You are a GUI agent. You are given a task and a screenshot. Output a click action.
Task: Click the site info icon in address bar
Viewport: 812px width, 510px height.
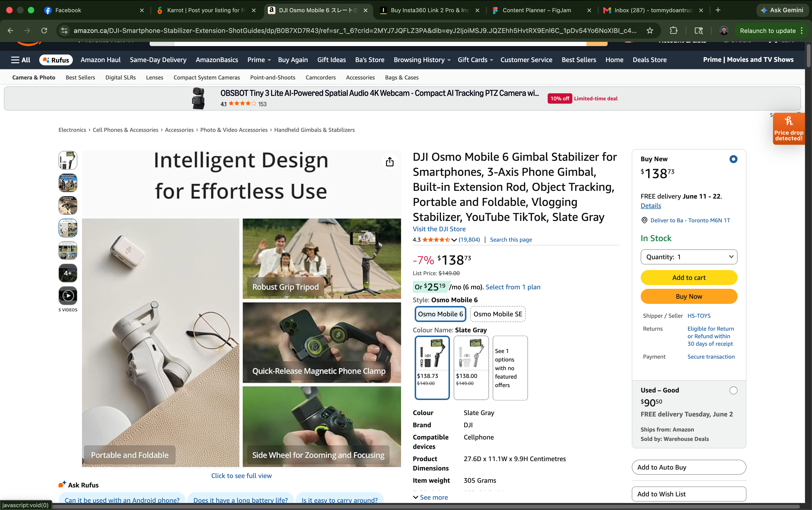64,31
